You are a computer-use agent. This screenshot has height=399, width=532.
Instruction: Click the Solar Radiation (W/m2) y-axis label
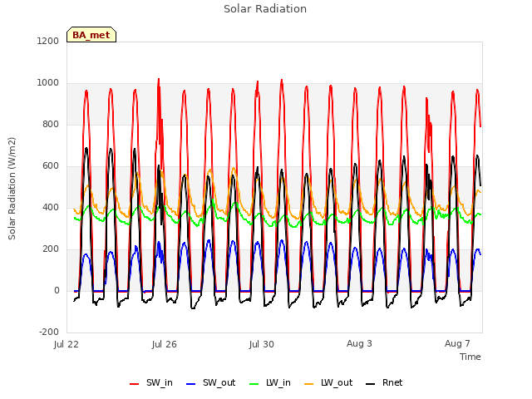[x=12, y=189]
